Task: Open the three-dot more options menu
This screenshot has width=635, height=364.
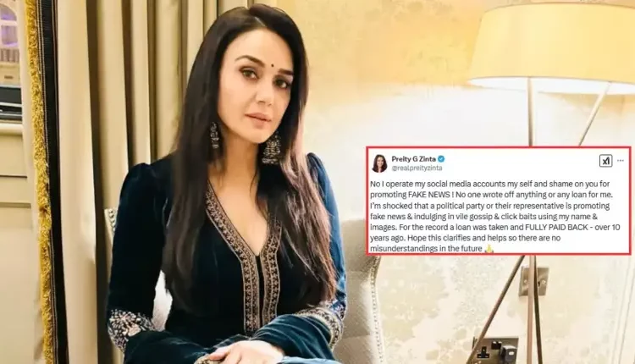Action: click(x=621, y=161)
